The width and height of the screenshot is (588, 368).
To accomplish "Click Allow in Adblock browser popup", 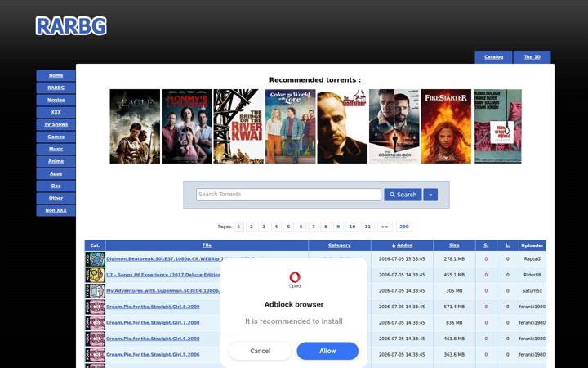I will click(x=327, y=351).
